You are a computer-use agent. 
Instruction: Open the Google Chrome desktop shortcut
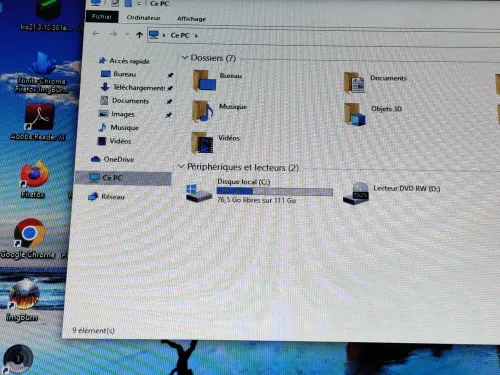pyautogui.click(x=29, y=239)
